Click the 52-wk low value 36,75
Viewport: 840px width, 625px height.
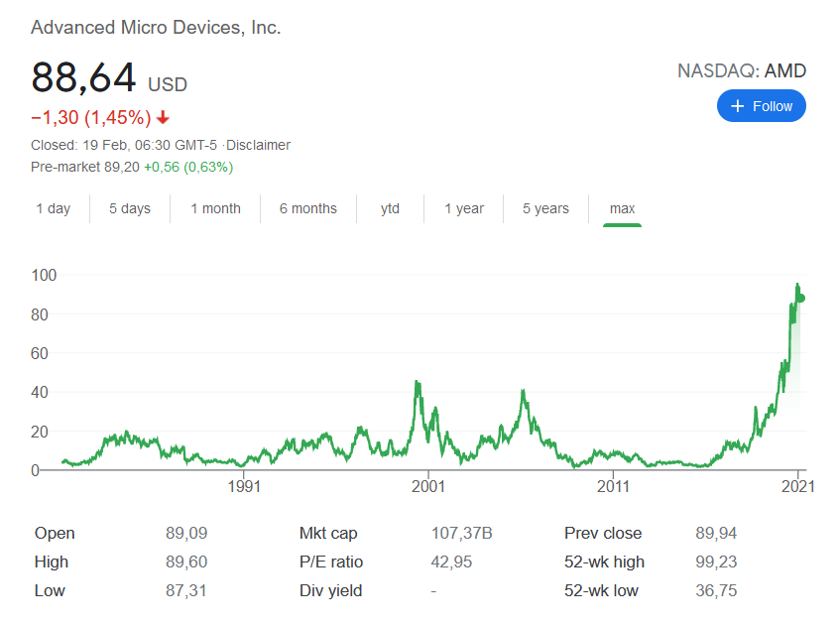pyautogui.click(x=716, y=590)
